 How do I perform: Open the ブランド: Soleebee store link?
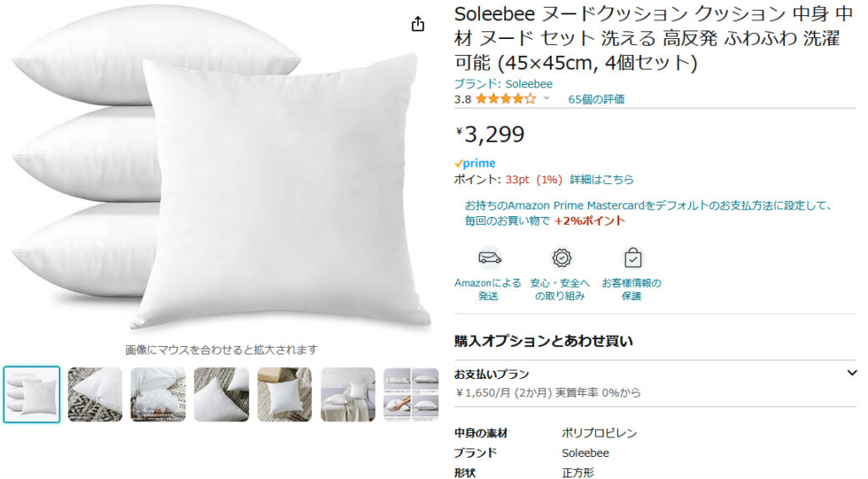tap(503, 84)
